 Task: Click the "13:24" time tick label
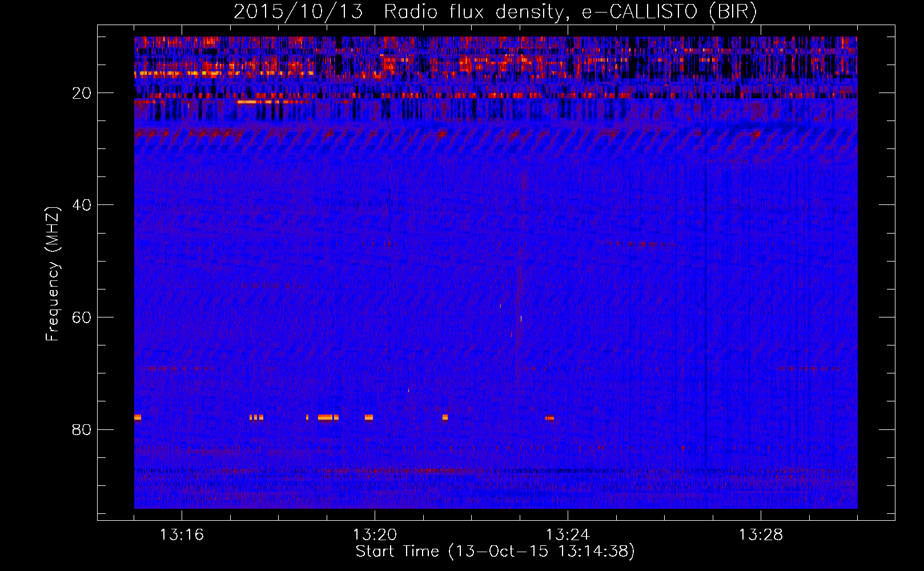[568, 535]
